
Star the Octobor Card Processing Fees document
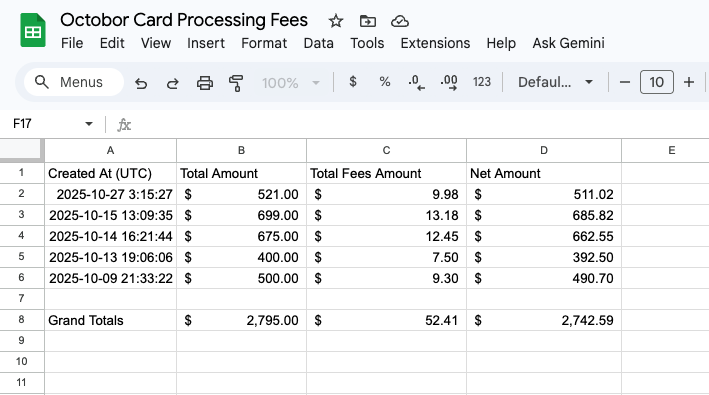336,21
